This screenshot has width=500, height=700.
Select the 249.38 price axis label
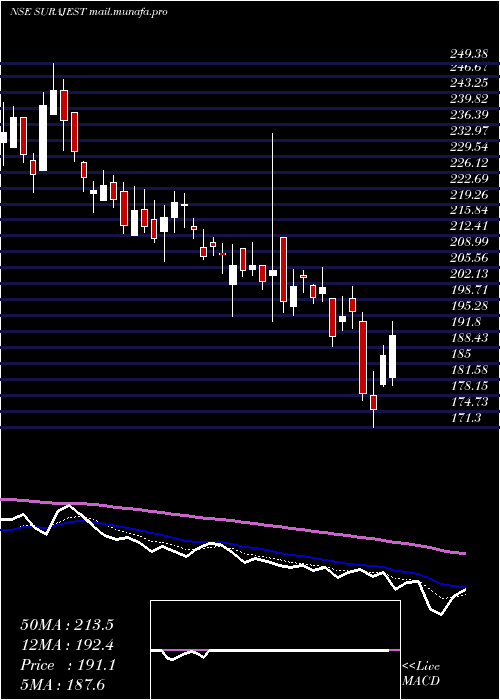[x=469, y=54]
